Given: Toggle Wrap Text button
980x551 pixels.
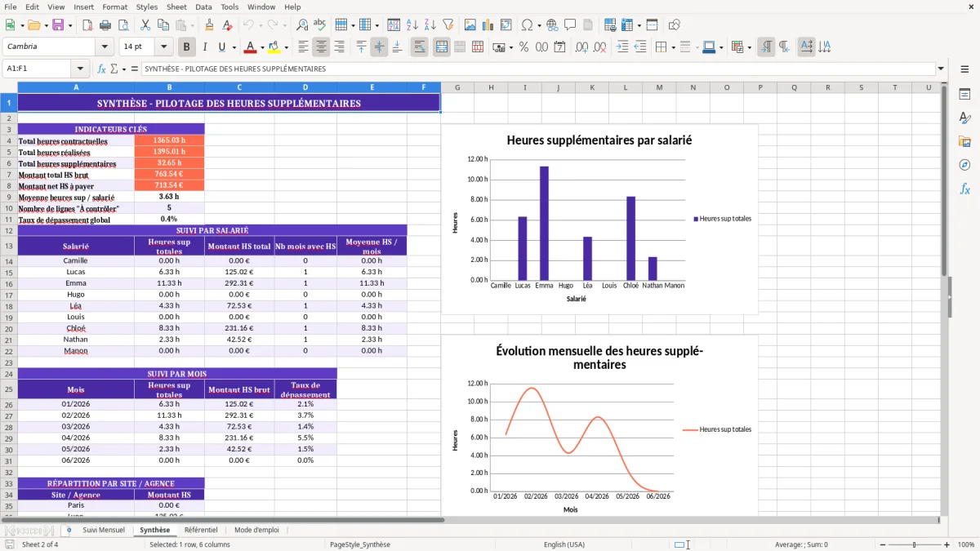Looking at the screenshot, I should coord(419,47).
